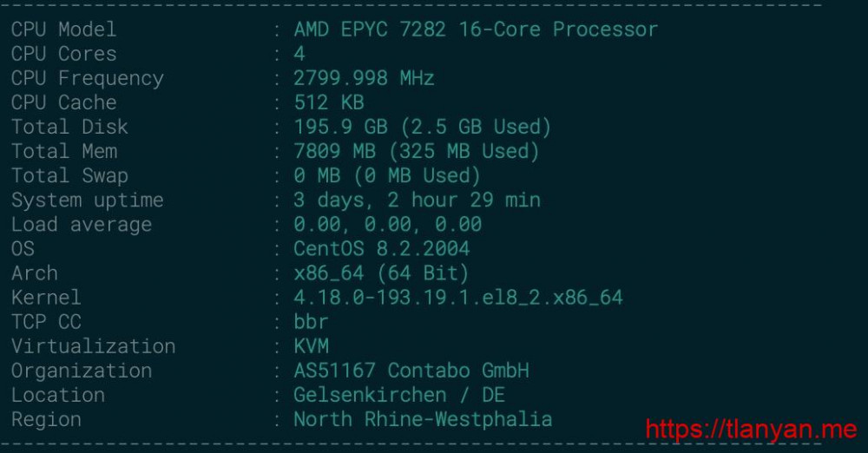868x453 pixels.
Task: Click the 2799.998 MHz frequency value
Action: pyautogui.click(x=364, y=78)
